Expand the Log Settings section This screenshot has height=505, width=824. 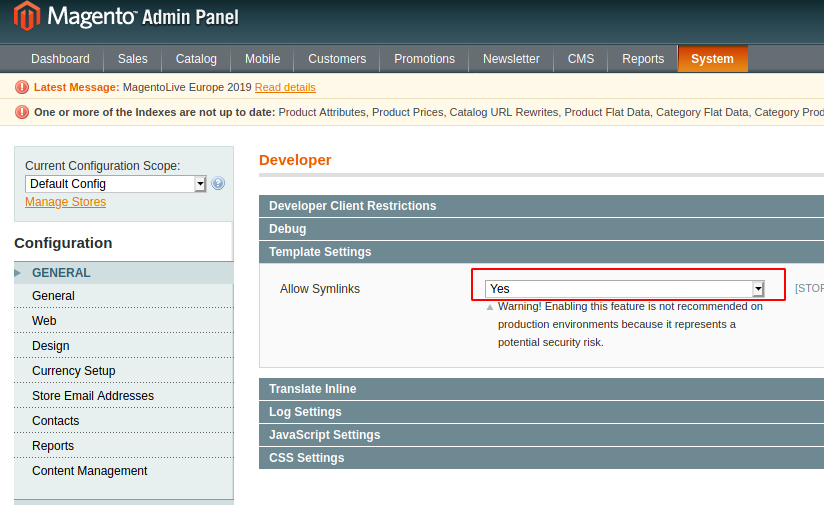[x=541, y=412]
